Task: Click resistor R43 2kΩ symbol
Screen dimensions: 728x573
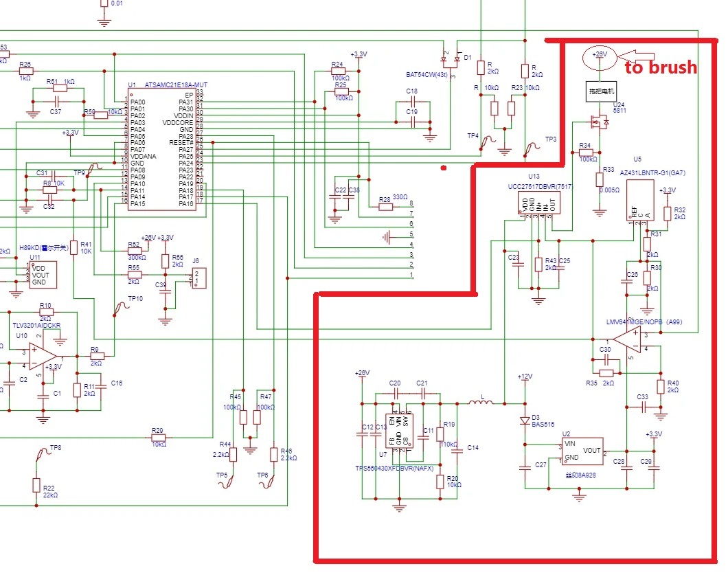Action: pos(538,265)
